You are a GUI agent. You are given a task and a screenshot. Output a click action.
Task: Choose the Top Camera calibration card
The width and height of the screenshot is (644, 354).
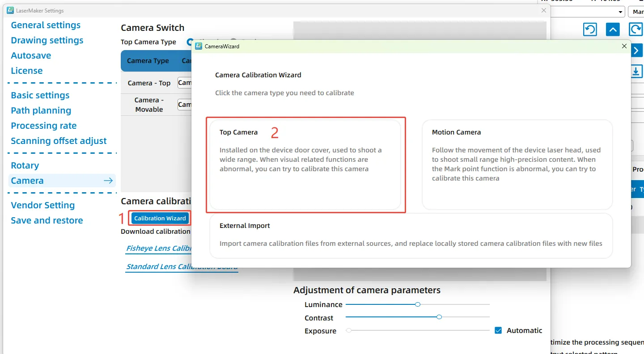click(x=305, y=164)
